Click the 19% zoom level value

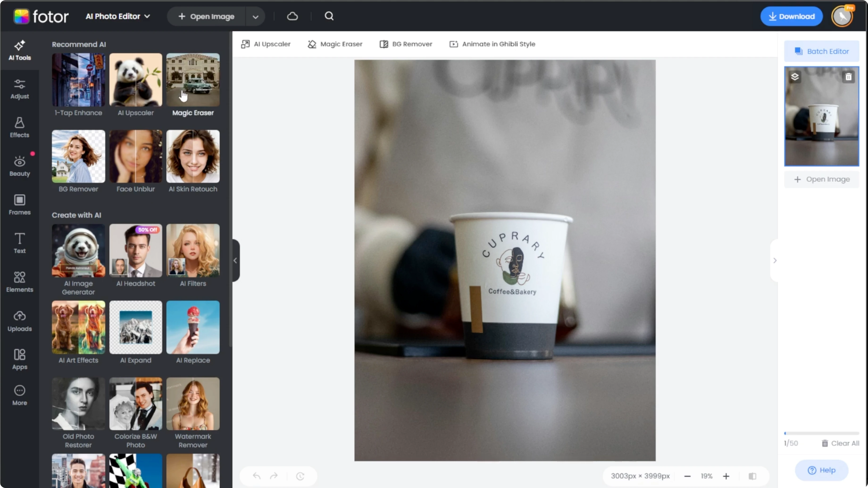[x=707, y=476]
